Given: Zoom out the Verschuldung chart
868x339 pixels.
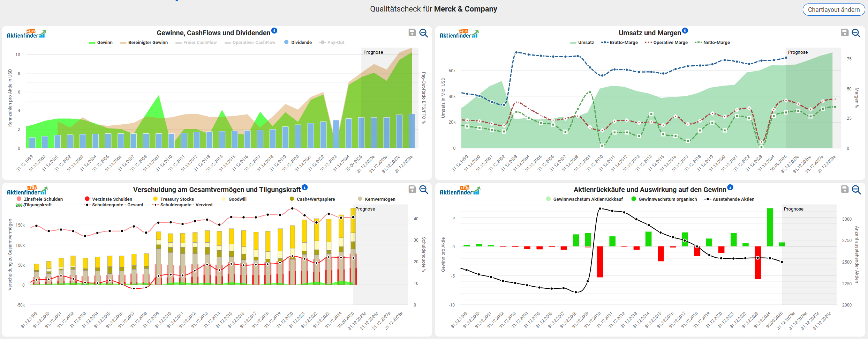Looking at the screenshot, I should point(424,190).
